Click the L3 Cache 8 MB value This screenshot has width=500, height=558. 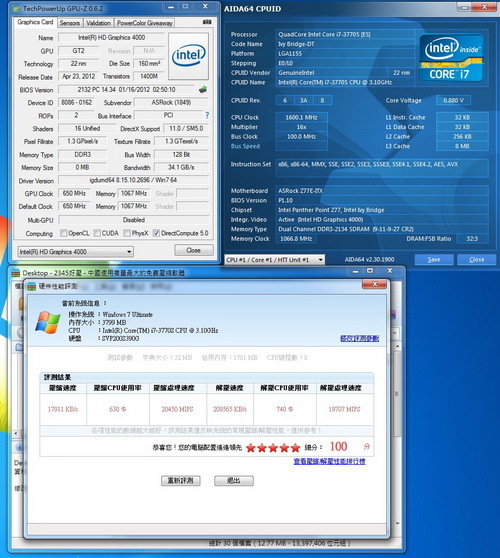(462, 146)
